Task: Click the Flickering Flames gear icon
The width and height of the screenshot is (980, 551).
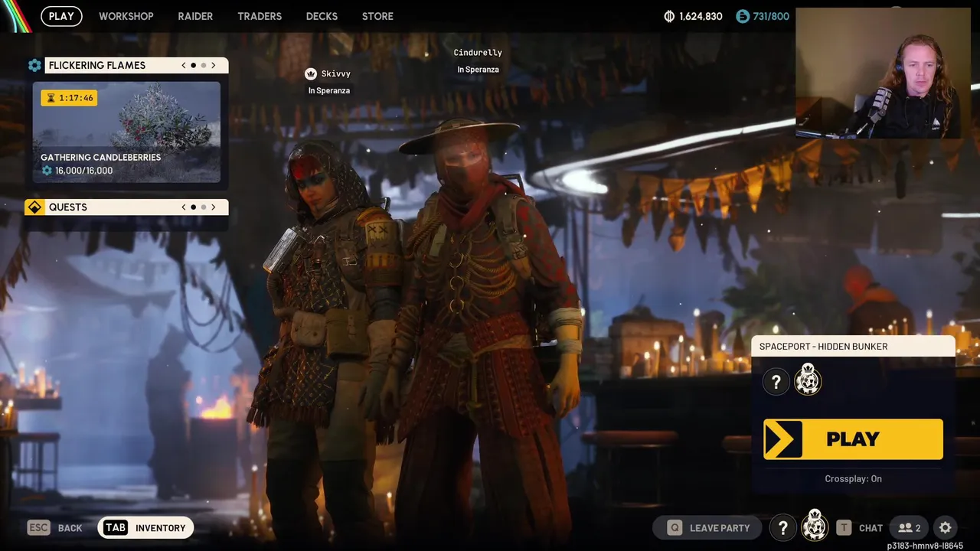Action: pyautogui.click(x=34, y=65)
